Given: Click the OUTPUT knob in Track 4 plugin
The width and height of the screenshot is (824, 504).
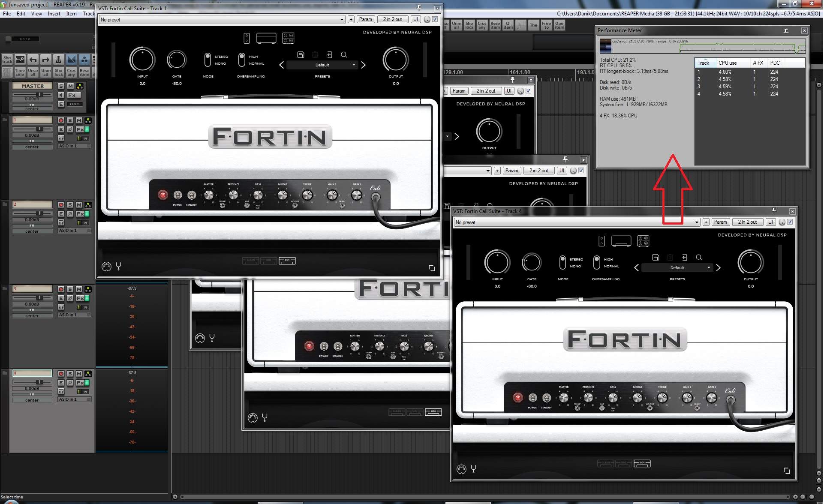Looking at the screenshot, I should click(x=751, y=263).
